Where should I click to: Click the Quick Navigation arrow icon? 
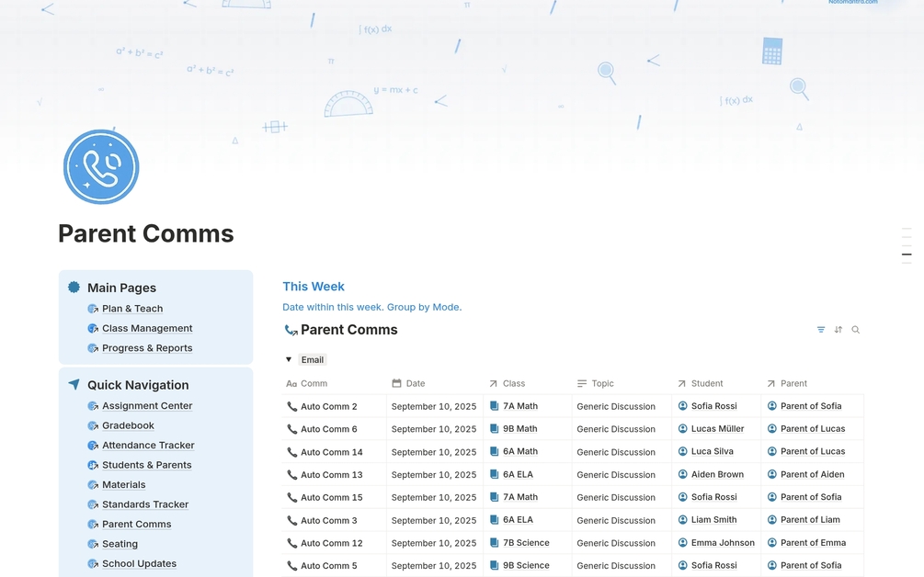coord(74,384)
